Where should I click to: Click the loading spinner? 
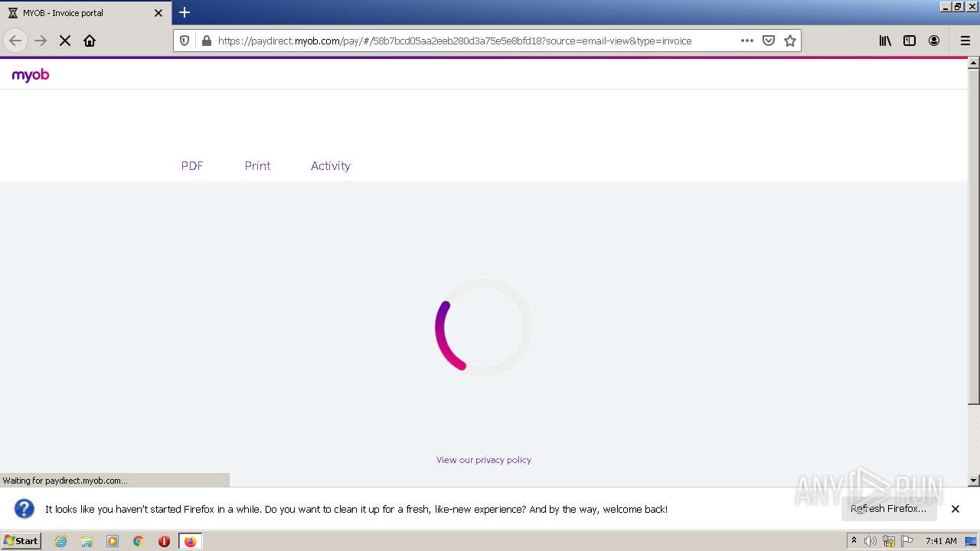[484, 328]
